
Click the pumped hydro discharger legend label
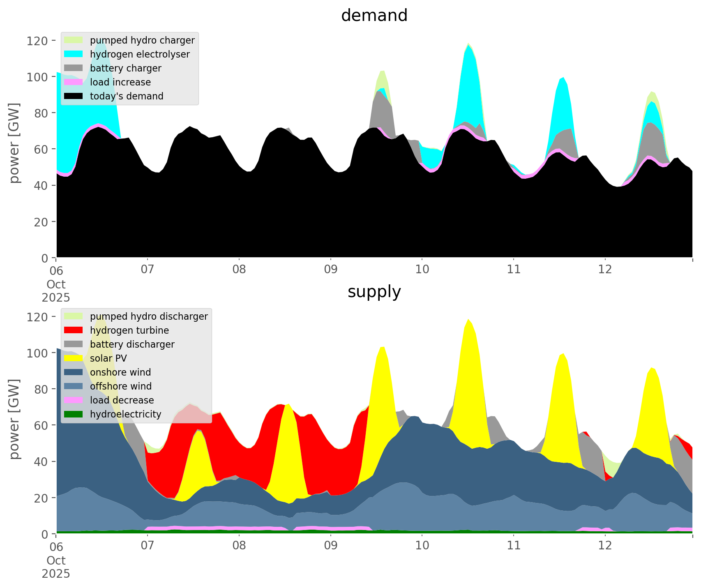pos(149,316)
